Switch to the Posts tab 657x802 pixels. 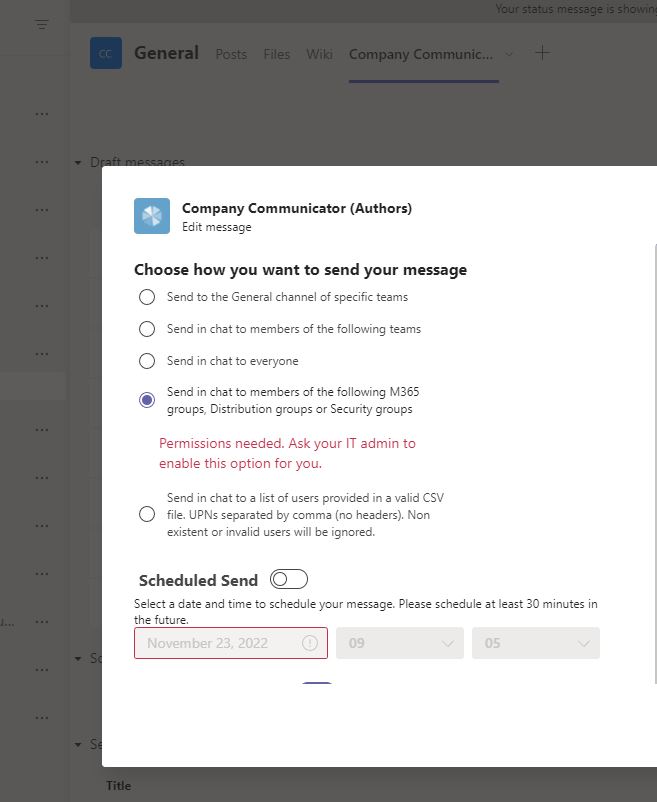click(231, 55)
